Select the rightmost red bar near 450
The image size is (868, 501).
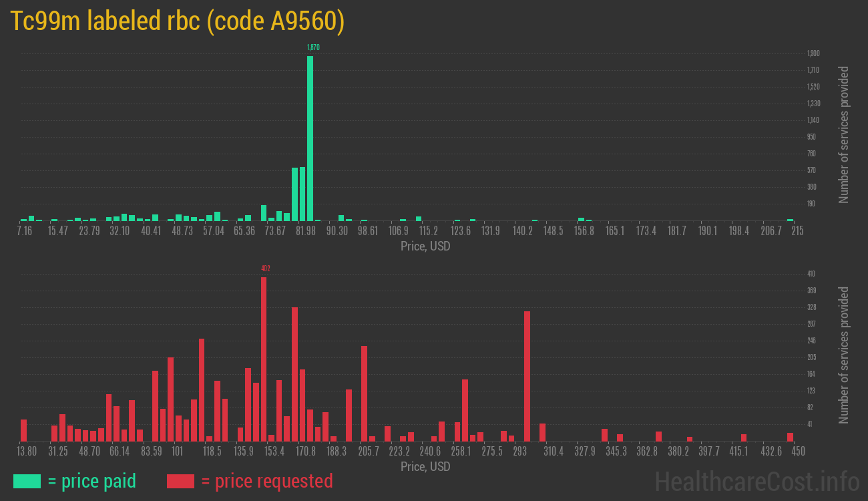(790, 436)
